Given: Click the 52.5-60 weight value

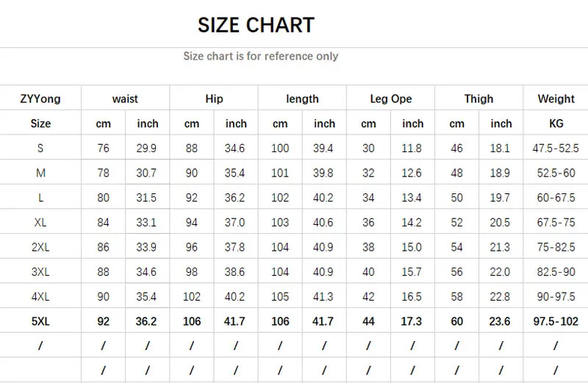Looking at the screenshot, I should (556, 173).
